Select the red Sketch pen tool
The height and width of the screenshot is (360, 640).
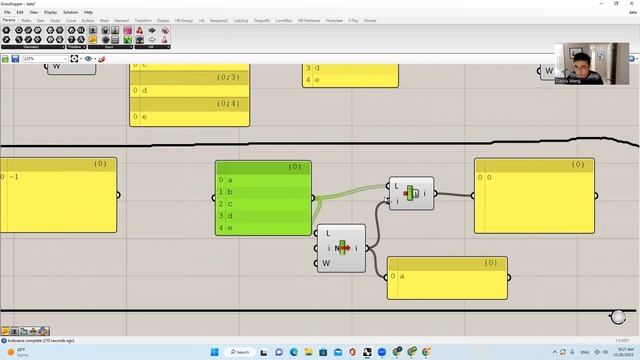click(102, 59)
